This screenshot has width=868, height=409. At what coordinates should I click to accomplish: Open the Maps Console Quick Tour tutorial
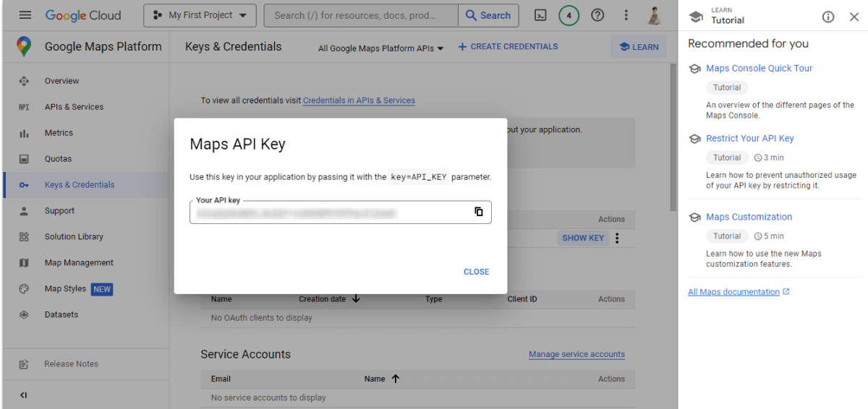[x=759, y=68]
